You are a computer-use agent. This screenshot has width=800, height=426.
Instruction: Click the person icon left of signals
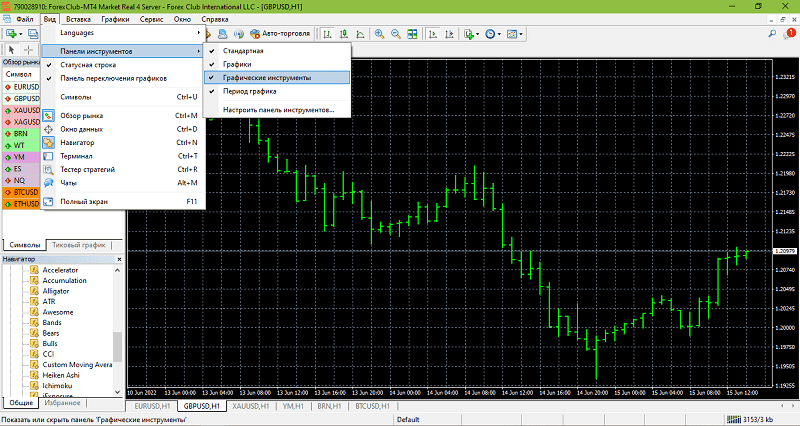(222, 34)
